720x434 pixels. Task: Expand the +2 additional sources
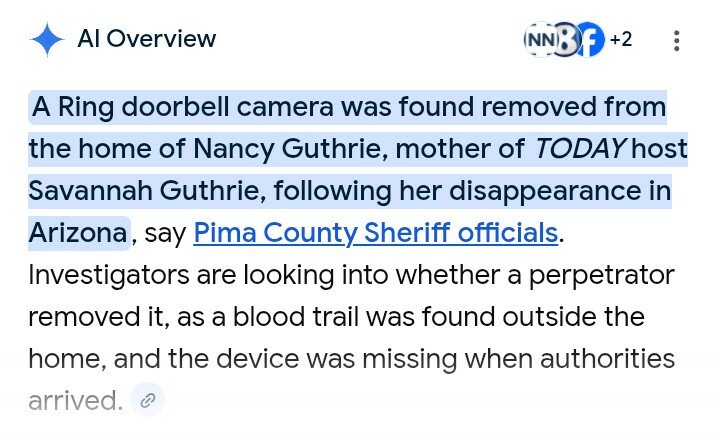[x=621, y=40]
